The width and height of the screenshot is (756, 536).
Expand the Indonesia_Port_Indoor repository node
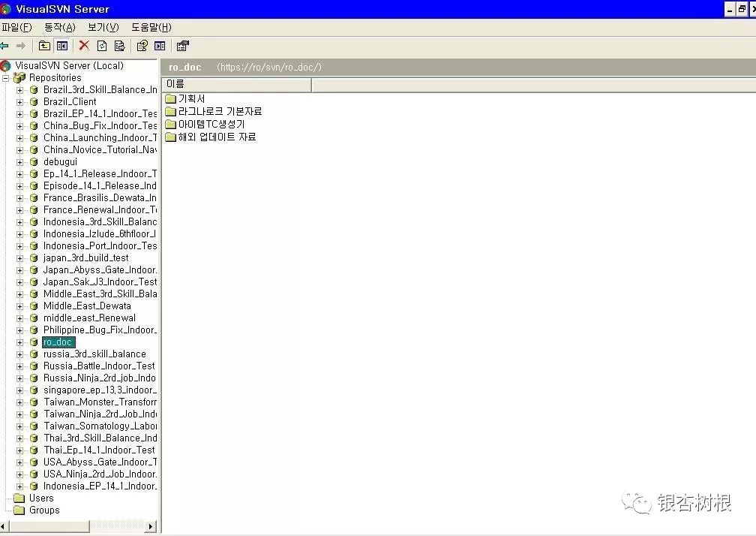pyautogui.click(x=19, y=246)
